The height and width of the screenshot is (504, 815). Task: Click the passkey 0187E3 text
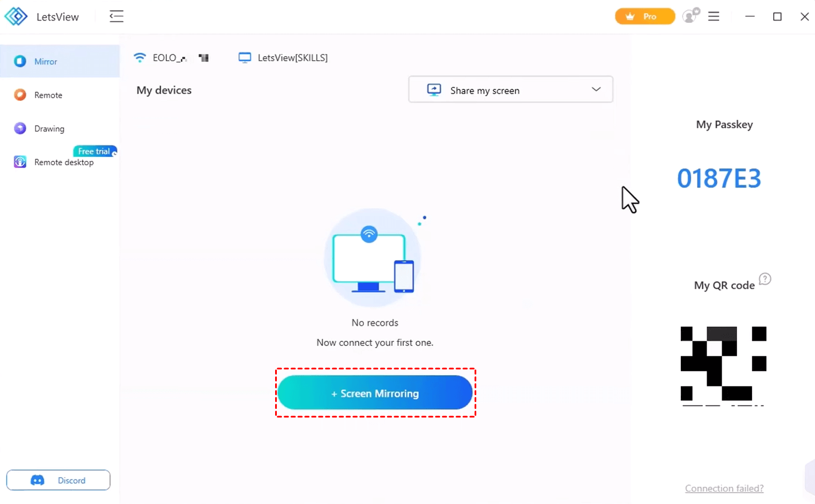pos(719,179)
